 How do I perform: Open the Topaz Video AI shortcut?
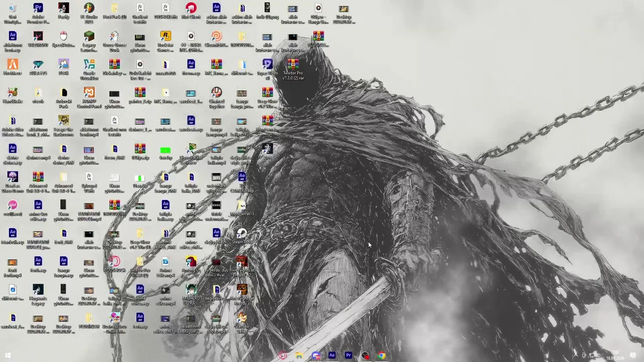pyautogui.click(x=267, y=70)
